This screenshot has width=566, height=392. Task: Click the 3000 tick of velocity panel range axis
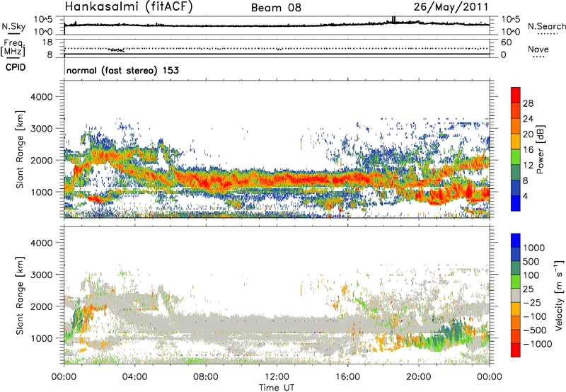tap(41, 275)
